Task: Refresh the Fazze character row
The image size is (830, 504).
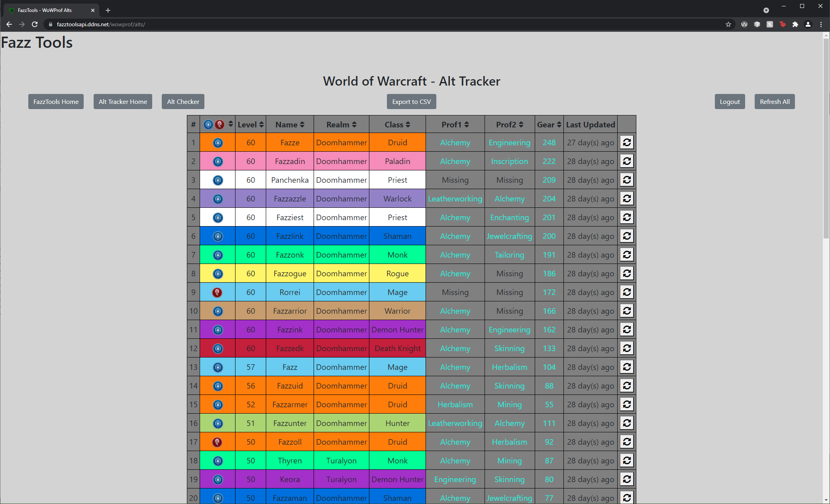Action: [626, 143]
